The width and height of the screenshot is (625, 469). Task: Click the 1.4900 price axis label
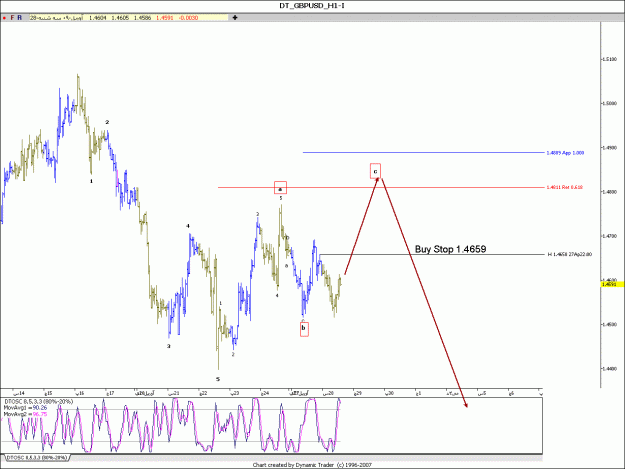(x=609, y=148)
